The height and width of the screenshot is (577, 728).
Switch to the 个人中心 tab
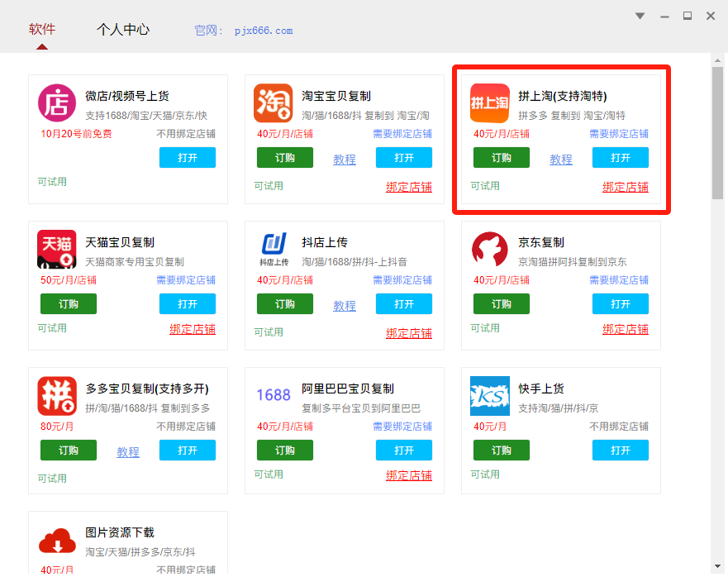[x=123, y=29]
